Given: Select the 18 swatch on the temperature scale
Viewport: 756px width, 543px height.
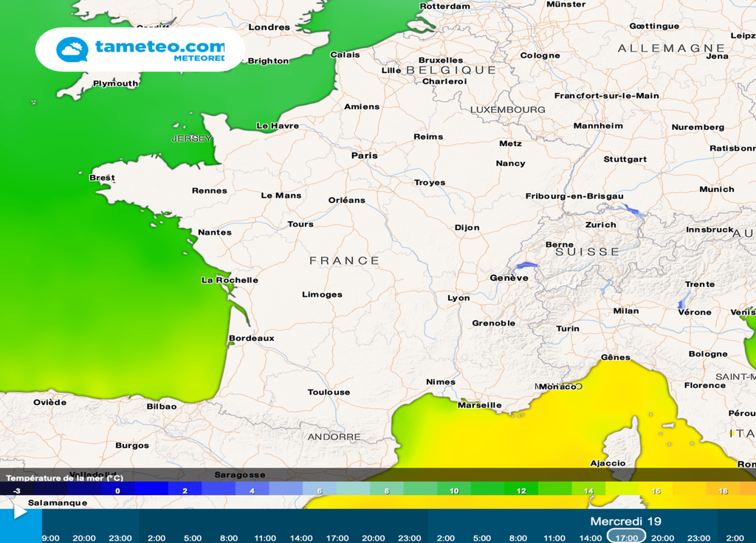Looking at the screenshot, I should (724, 489).
